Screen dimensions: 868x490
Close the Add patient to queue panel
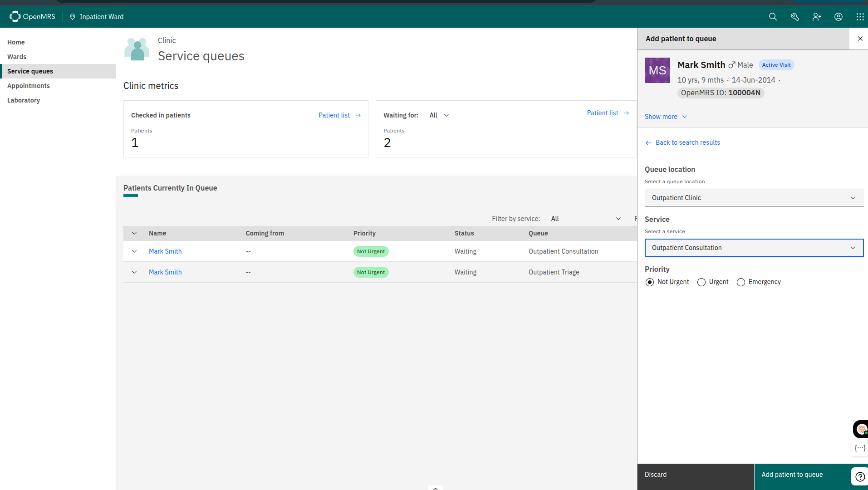[860, 39]
